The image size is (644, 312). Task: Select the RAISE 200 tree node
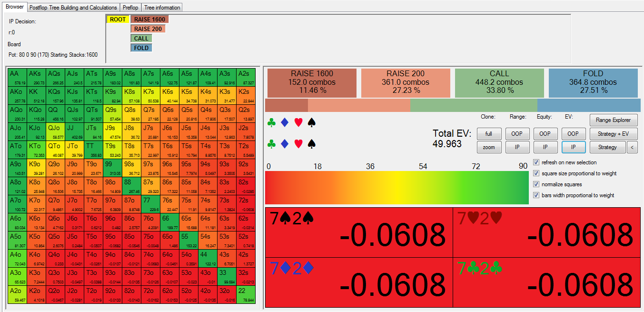148,29
